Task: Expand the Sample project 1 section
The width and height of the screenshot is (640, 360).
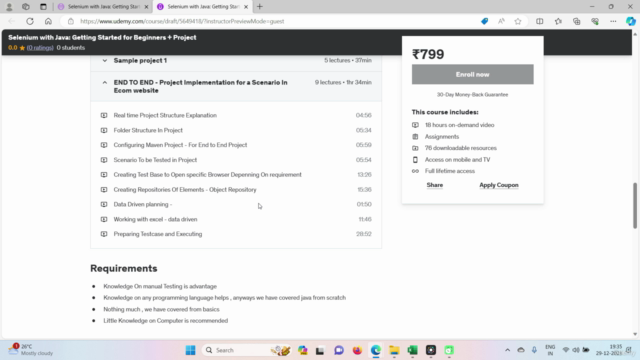Action: [236, 60]
